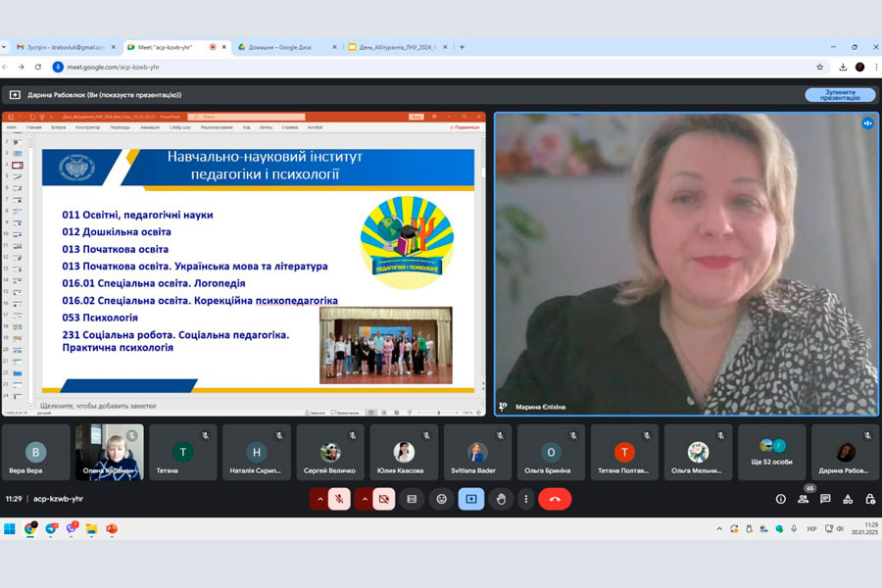Open the emoji reactions panel
The width and height of the screenshot is (882, 588).
[x=442, y=499]
